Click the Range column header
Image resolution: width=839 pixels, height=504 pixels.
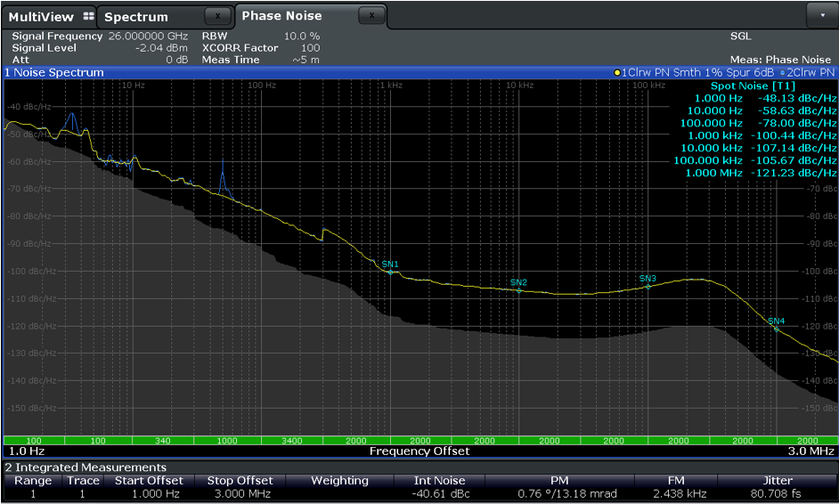coord(33,481)
